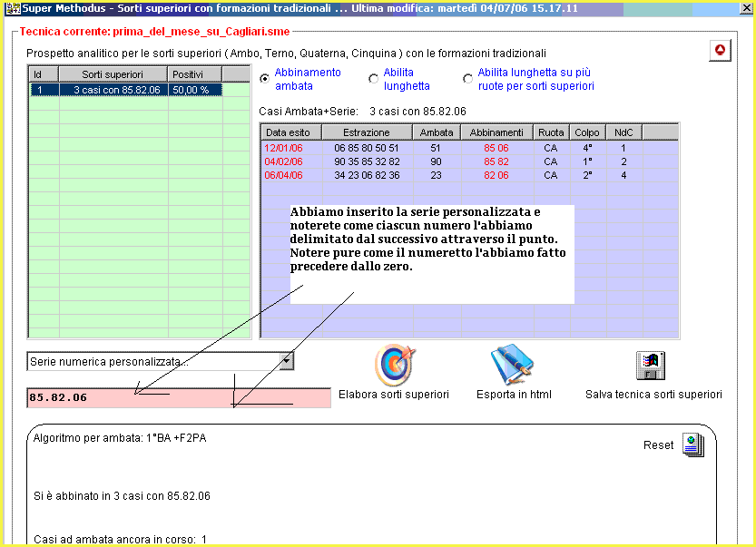756x547 pixels.
Task: Click the Salva tecnica sorti superiori label
Action: click(653, 395)
